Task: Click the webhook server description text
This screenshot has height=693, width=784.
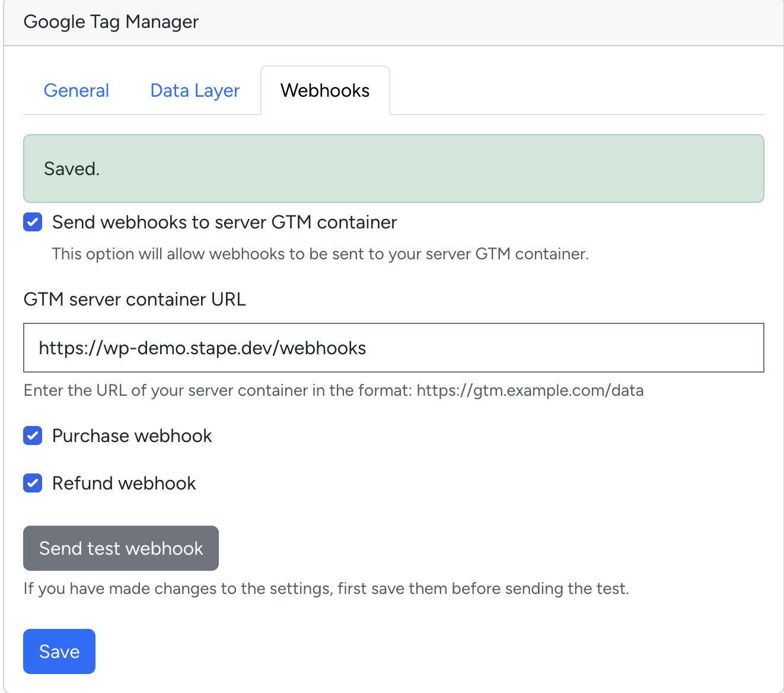Action: [x=320, y=254]
